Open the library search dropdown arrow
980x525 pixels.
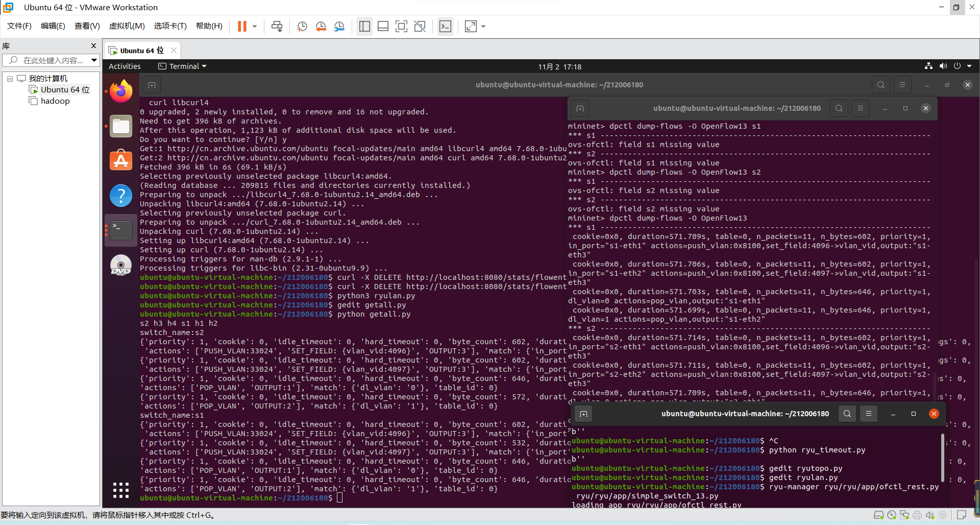pos(94,60)
